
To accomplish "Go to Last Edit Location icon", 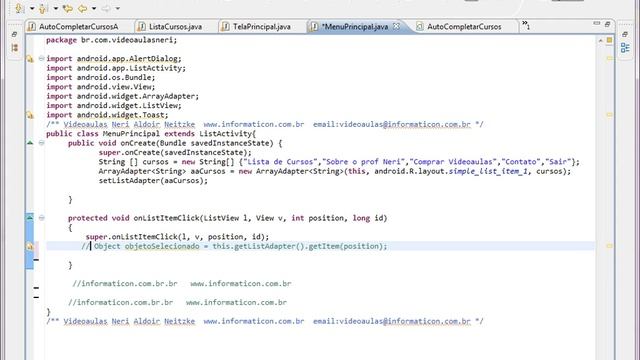I will pyautogui.click(x=68, y=8).
